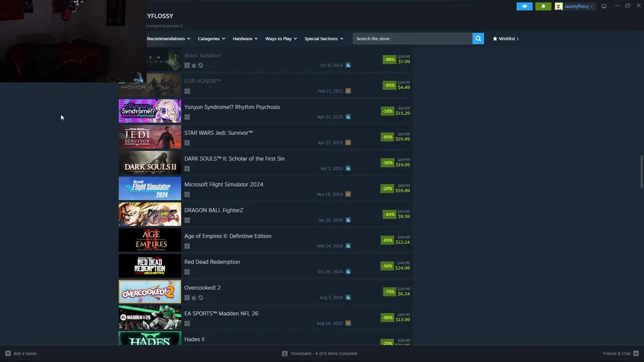
Task: Open STAR WARS Jedi: Survivor title
Action: 218,133
